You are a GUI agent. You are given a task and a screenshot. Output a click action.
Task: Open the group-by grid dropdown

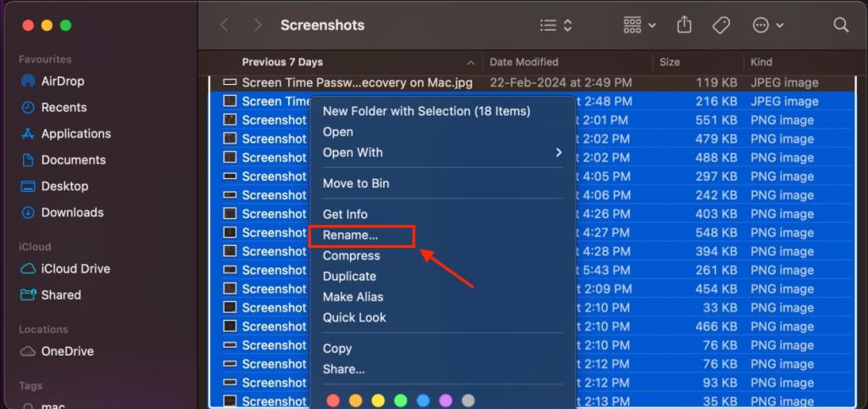tap(639, 25)
